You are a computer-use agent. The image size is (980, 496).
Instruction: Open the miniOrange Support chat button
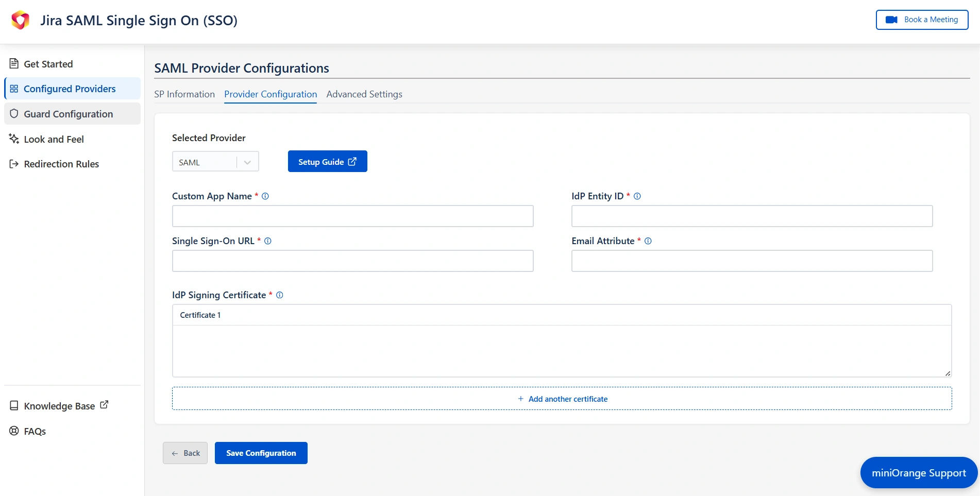(x=919, y=473)
